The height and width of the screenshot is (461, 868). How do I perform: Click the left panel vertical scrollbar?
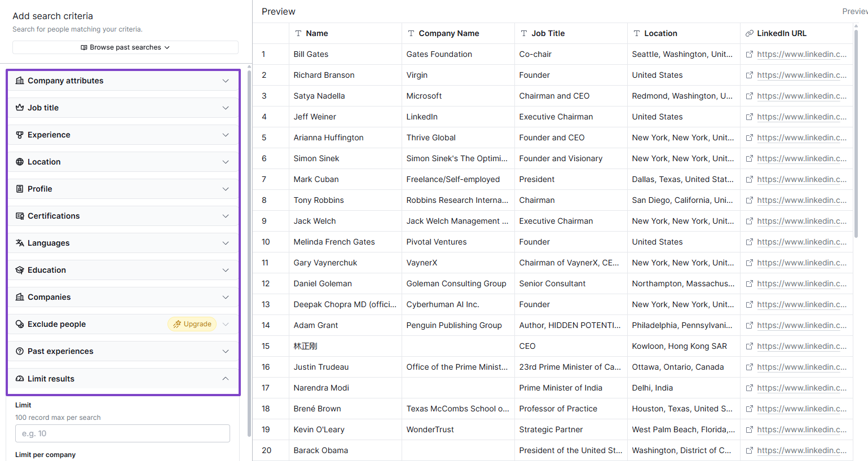(249, 254)
